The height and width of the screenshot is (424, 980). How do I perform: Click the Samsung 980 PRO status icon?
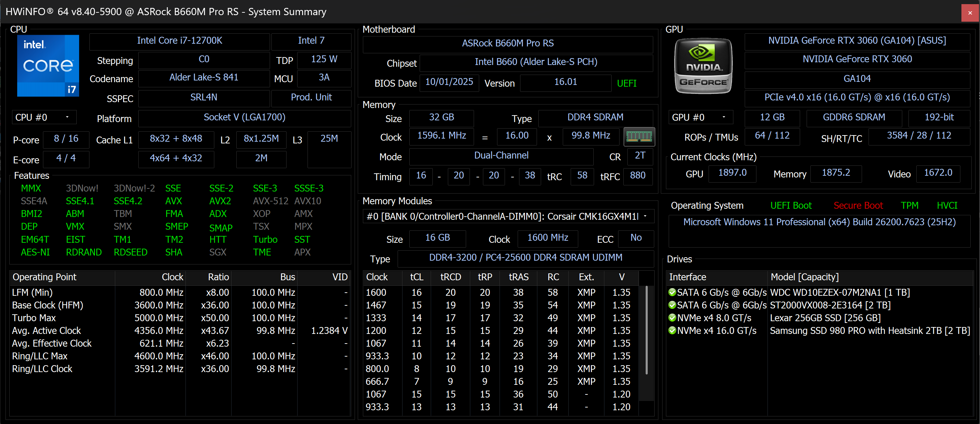click(672, 330)
